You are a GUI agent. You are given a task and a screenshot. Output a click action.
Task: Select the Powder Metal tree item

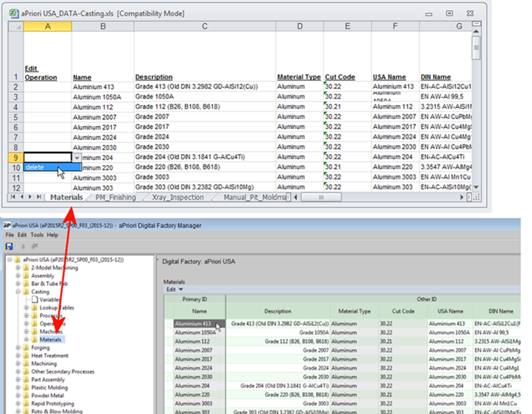[47, 395]
